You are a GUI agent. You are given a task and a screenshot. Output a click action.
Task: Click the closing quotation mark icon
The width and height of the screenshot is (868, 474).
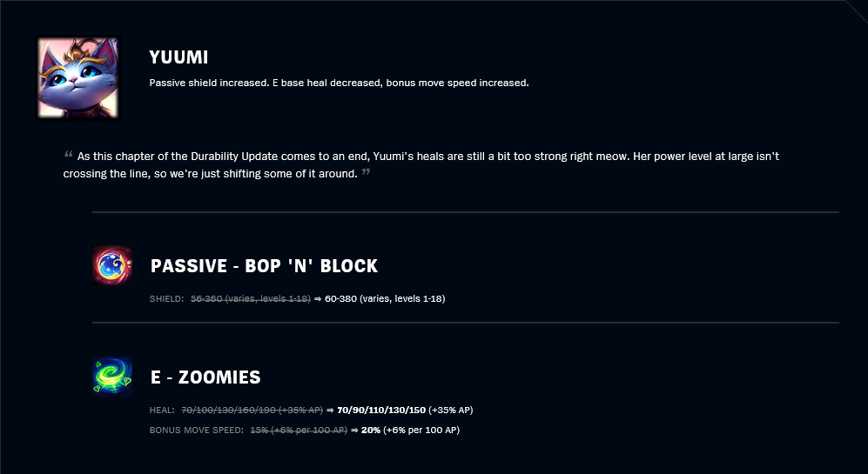[x=366, y=172]
